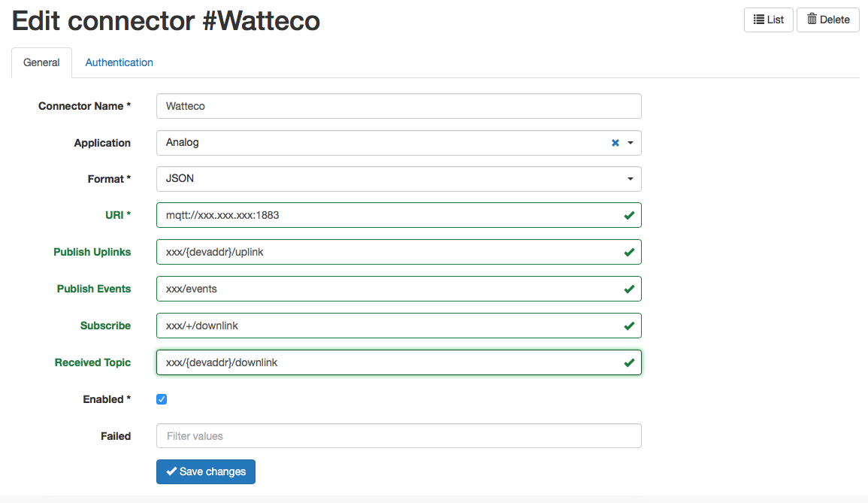This screenshot has width=868, height=503.
Task: Click the green checkmark in the URI field
Action: click(x=629, y=215)
